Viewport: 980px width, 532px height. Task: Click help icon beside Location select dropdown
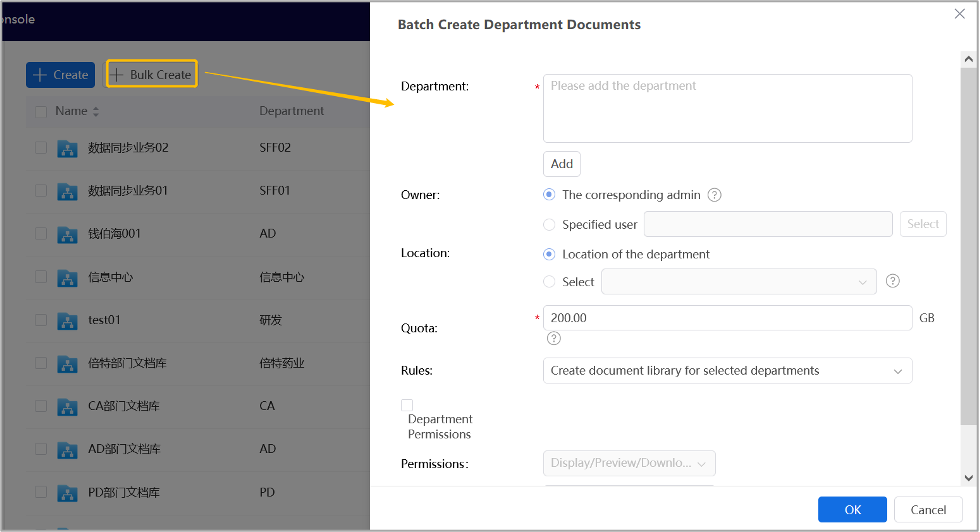click(893, 281)
